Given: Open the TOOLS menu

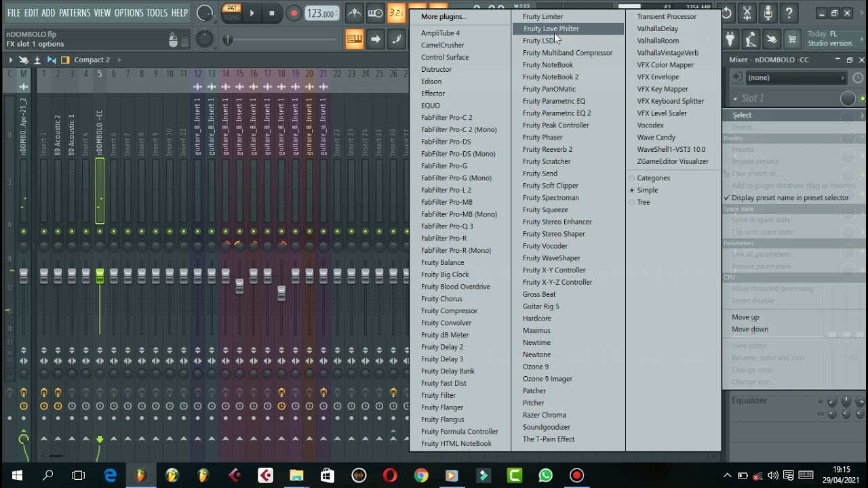Looking at the screenshot, I should coord(157,13).
